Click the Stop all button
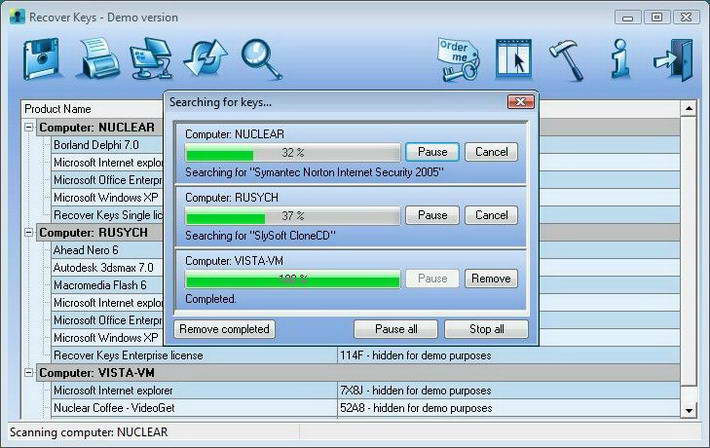The height and width of the screenshot is (448, 710). coord(486,329)
